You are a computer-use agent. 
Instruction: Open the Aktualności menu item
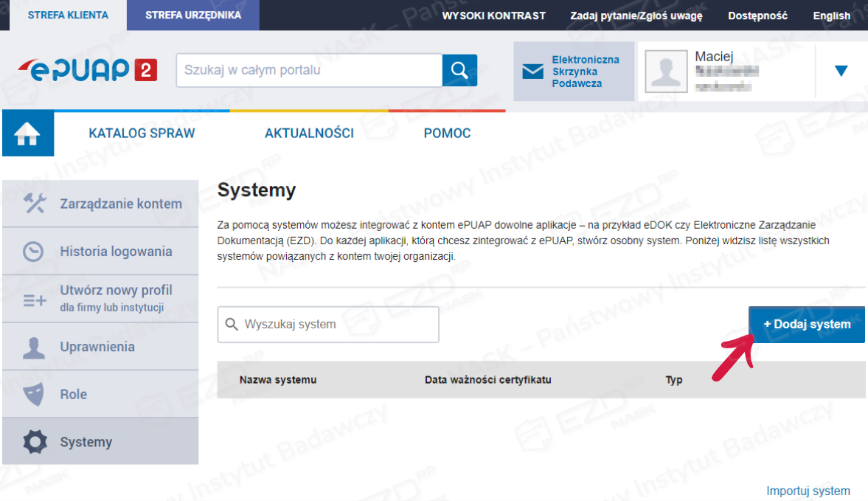[x=309, y=134]
